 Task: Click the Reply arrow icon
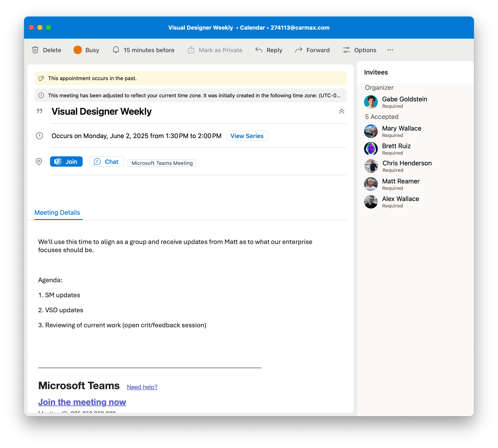point(259,50)
